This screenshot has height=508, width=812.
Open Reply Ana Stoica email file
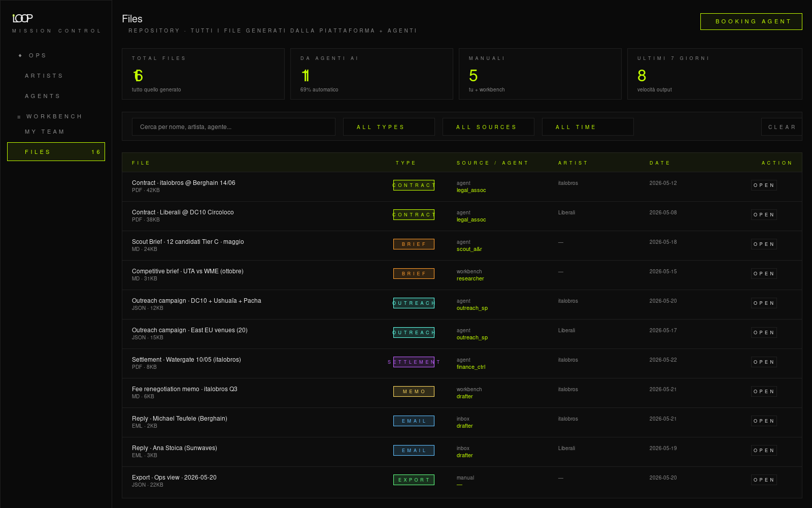[x=764, y=451]
